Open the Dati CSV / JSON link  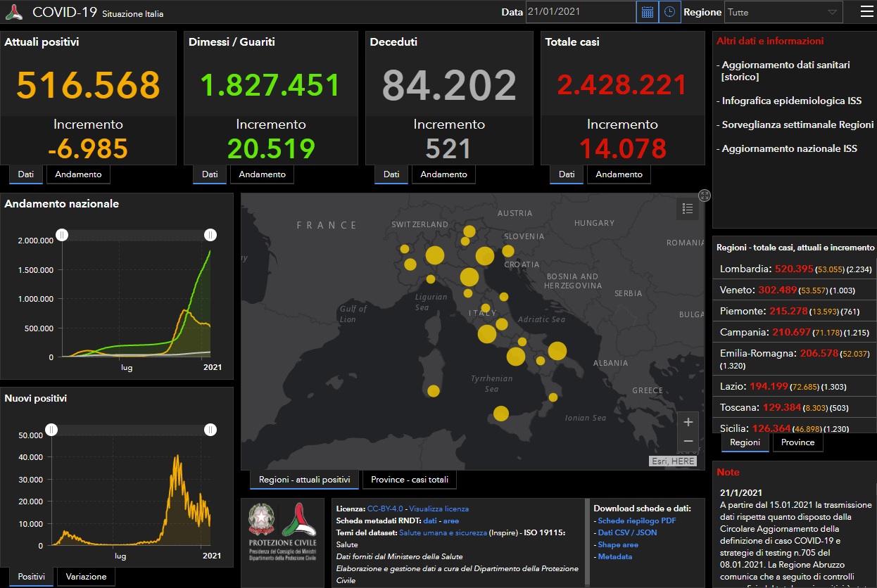[x=627, y=532]
